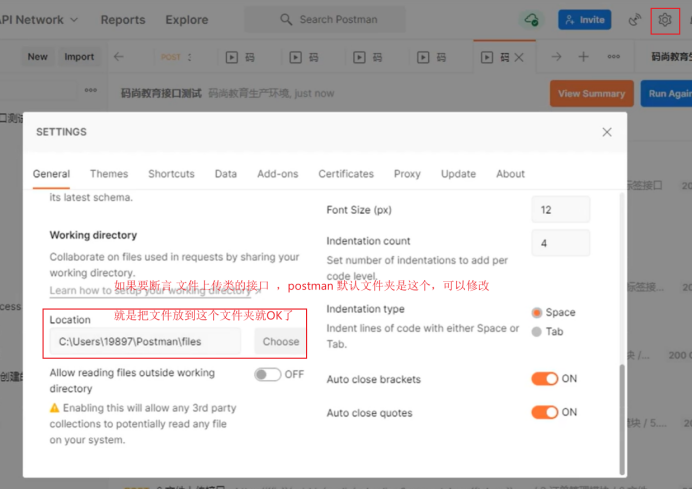Click the 'Font Size (px)' label
The height and width of the screenshot is (490, 692).
(x=359, y=210)
